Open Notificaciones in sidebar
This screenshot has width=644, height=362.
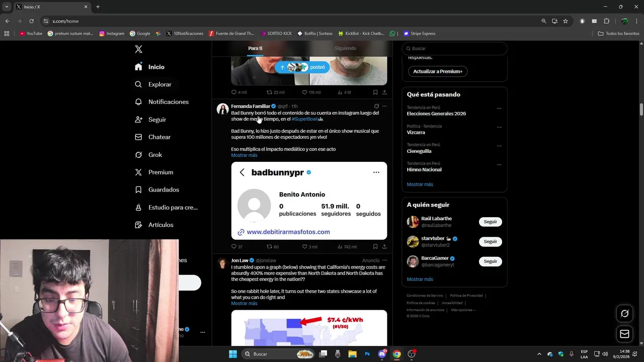point(162,102)
